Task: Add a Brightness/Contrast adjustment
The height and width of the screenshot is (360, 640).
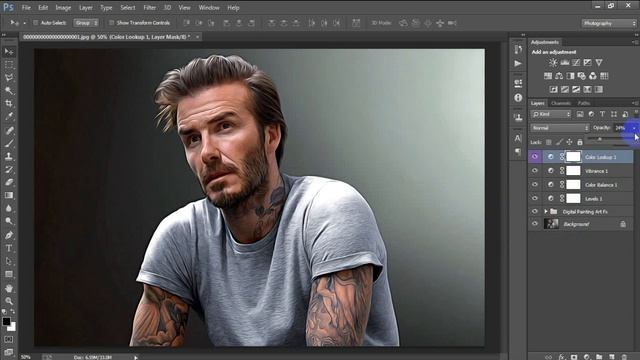Action: (553, 62)
